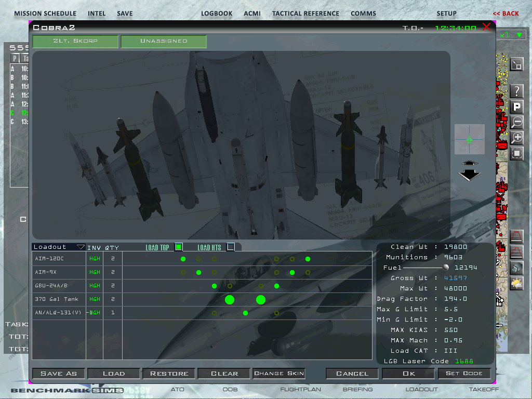
Task: Open FLIGHTPLAN at the bottom bar
Action: coord(301,389)
